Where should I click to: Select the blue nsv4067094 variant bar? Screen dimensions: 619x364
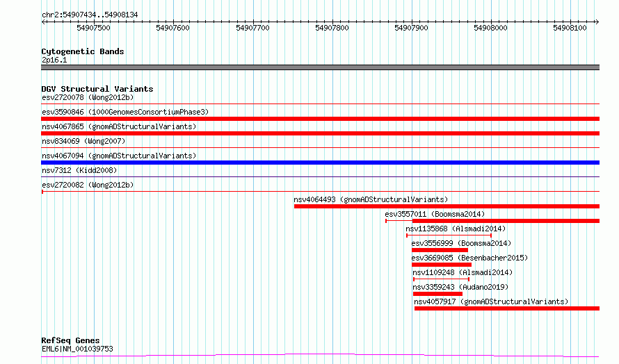[x=320, y=163]
